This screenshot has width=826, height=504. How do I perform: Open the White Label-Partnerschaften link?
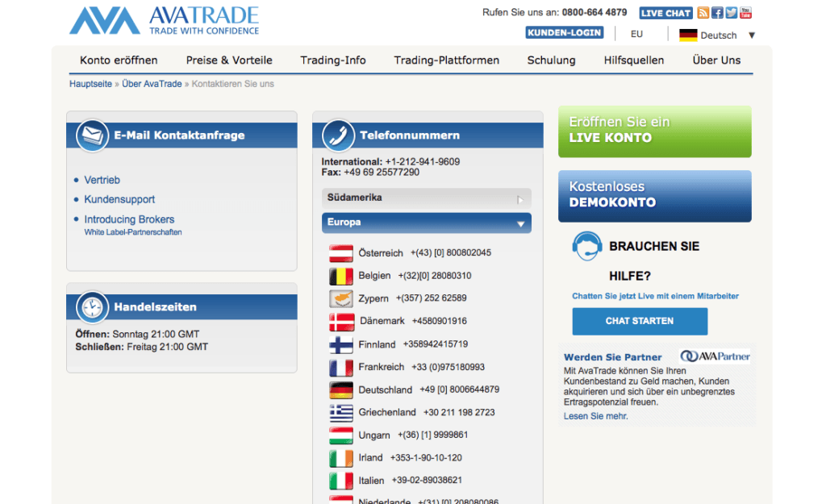click(x=133, y=232)
